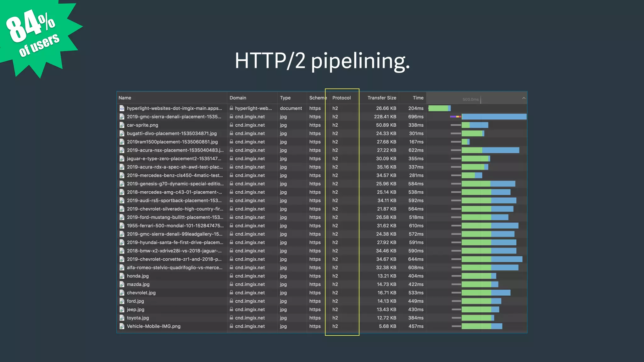
Task: Click lock icon next to hyperlight-web domain
Action: pyautogui.click(x=231, y=108)
